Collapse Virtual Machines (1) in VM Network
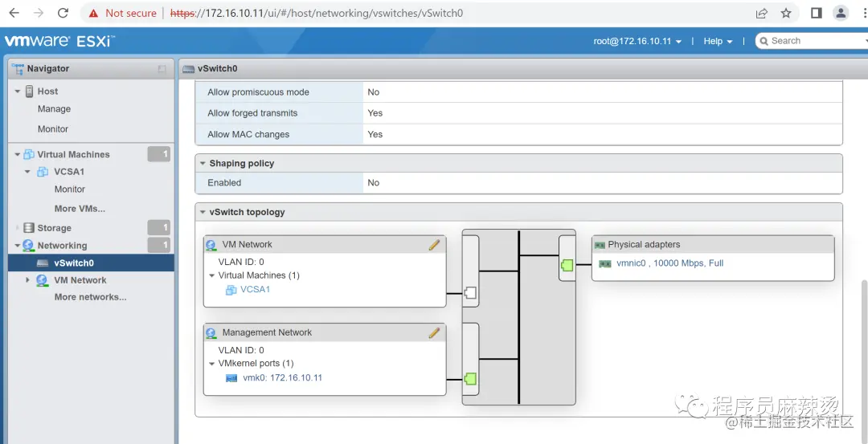 (211, 275)
